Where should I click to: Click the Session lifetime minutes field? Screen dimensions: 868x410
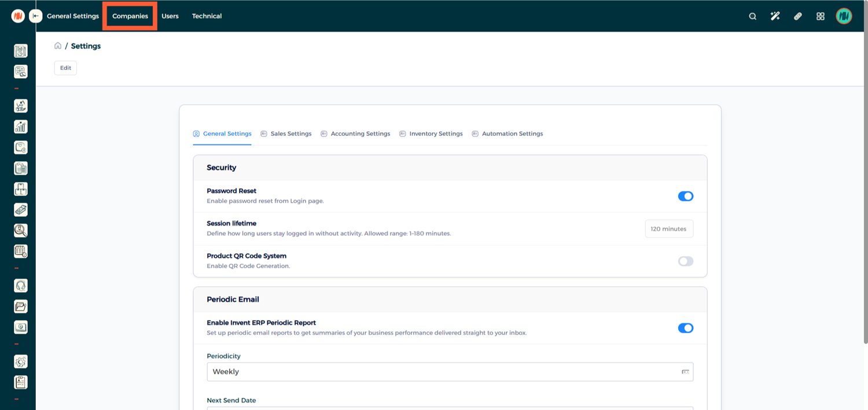[x=668, y=229]
